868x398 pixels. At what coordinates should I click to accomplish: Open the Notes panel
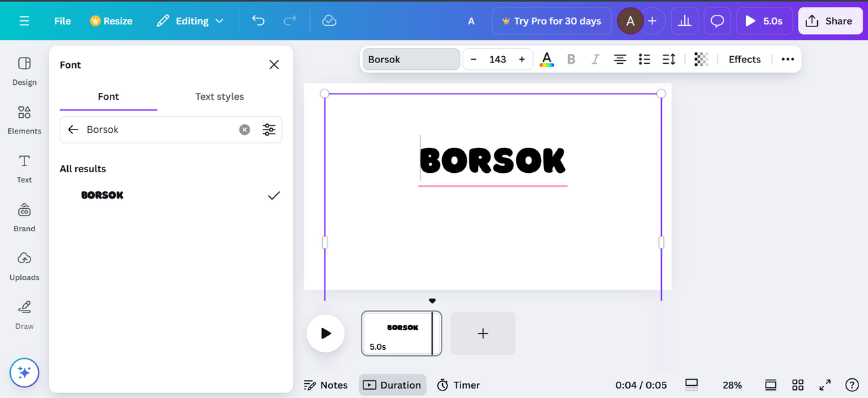(326, 385)
